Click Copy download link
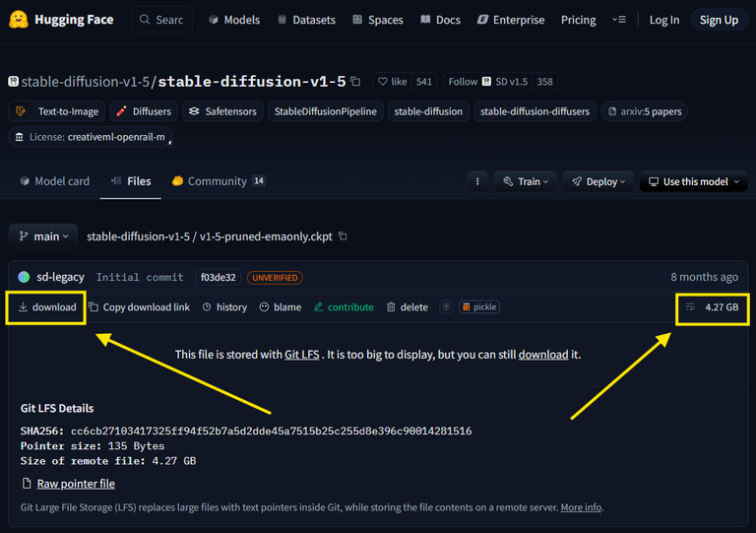756x533 pixels. point(140,307)
